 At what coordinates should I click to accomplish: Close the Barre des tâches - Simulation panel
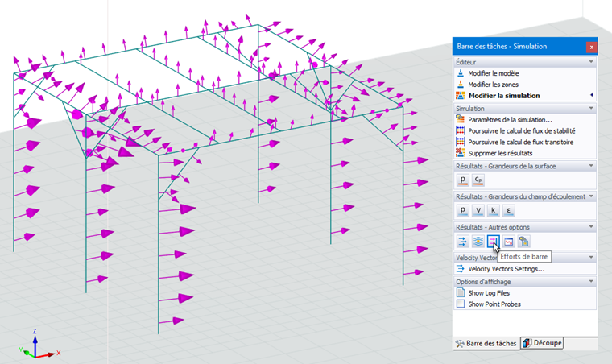591,47
